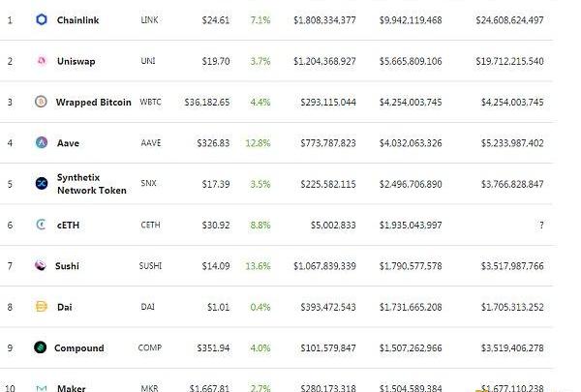The height and width of the screenshot is (392, 581).
Task: Open Synthetix Network Token name link
Action: (91, 184)
